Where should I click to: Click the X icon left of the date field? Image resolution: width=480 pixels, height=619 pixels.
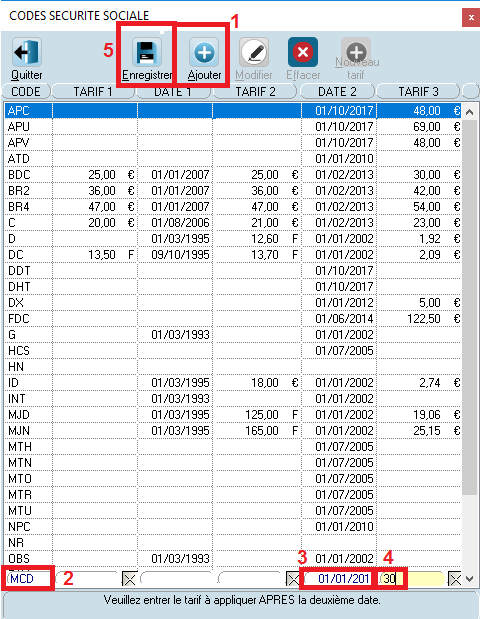[x=292, y=579]
